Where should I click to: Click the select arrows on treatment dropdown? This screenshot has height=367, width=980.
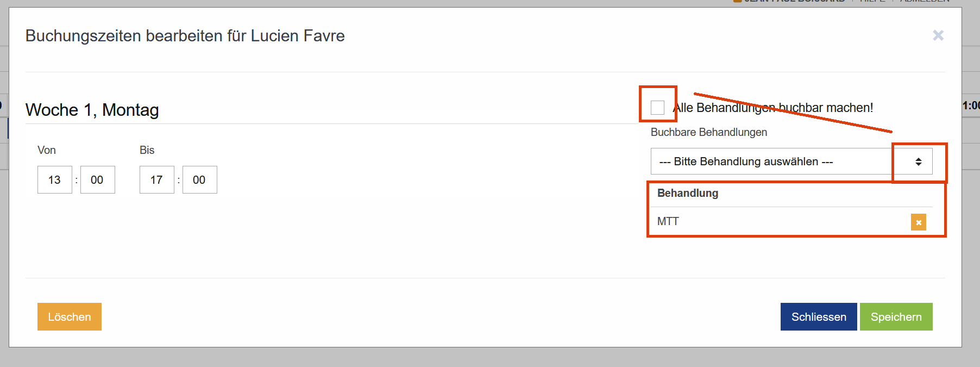click(918, 161)
